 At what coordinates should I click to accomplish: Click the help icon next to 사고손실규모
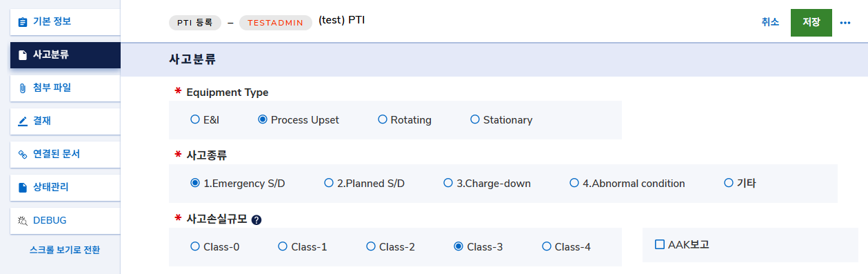tap(256, 220)
